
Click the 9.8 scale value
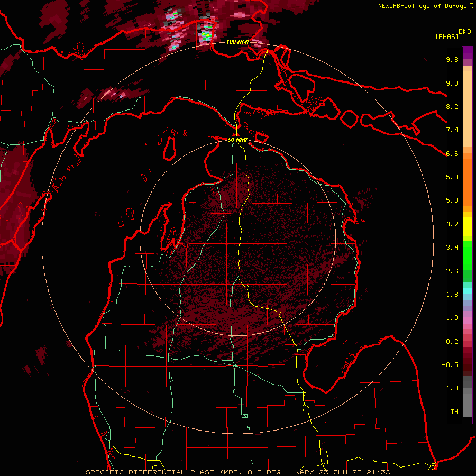tap(452, 59)
